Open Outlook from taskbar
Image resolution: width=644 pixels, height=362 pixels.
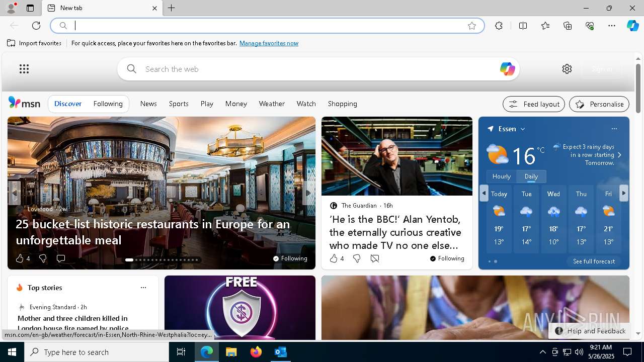click(281, 352)
